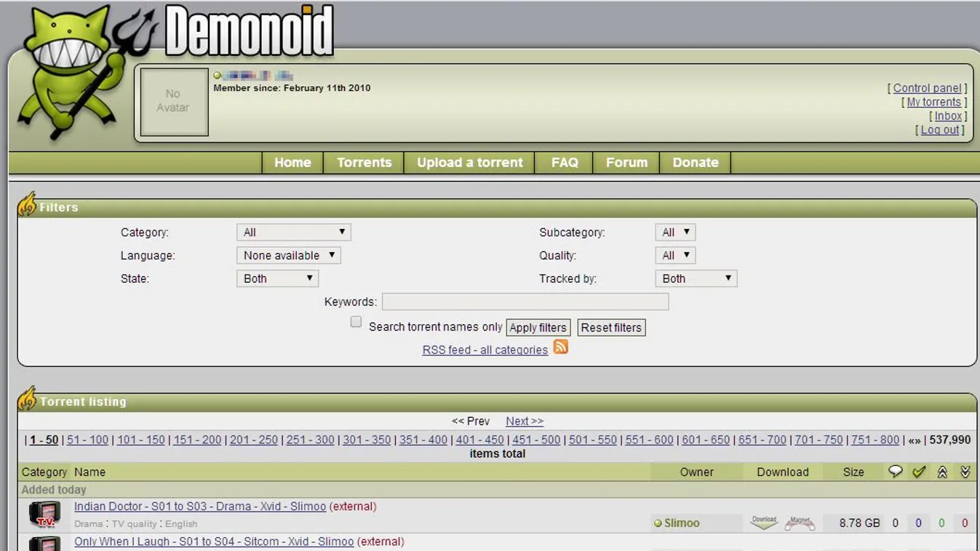Go to Next page of listing

coord(525,422)
